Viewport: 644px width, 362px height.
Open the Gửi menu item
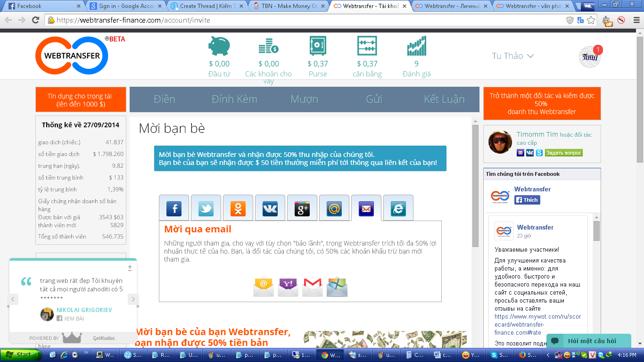[x=374, y=99]
